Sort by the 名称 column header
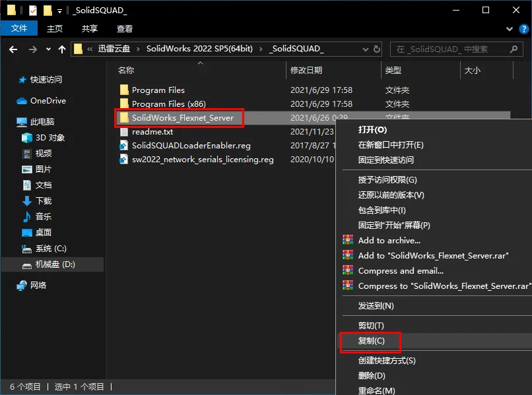This screenshot has height=395, width=532. tap(126, 70)
